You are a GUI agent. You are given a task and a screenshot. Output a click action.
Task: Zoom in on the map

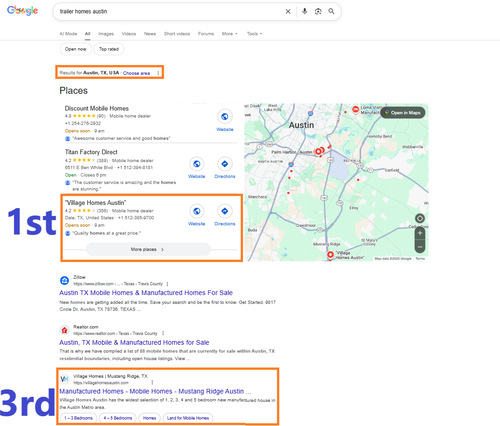pyautogui.click(x=420, y=233)
